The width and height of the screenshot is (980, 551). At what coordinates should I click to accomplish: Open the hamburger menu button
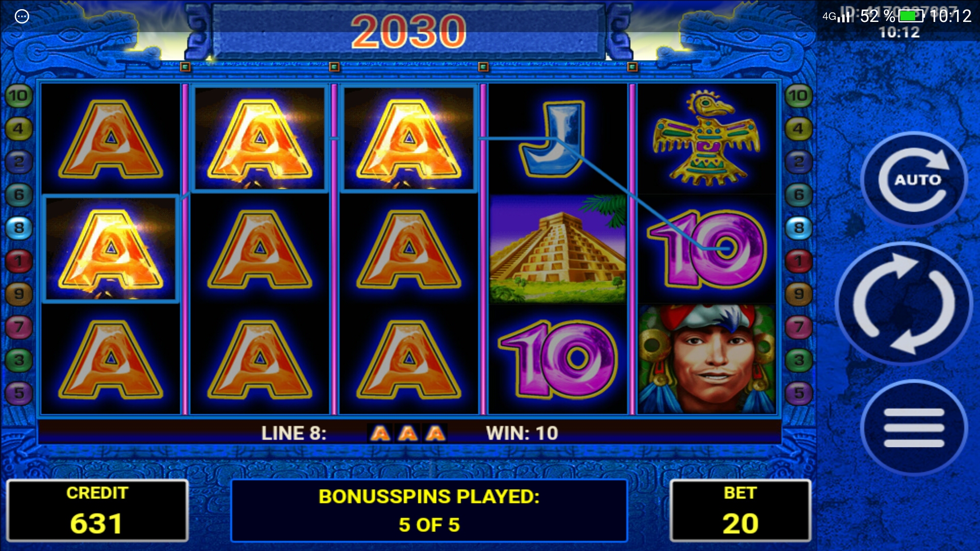click(x=914, y=428)
